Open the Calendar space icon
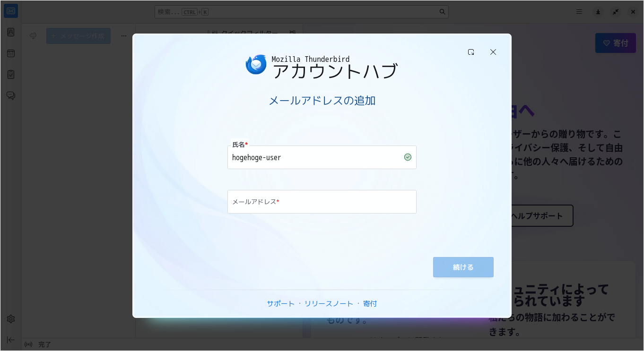Viewport: 644px width, 351px height. [11, 53]
